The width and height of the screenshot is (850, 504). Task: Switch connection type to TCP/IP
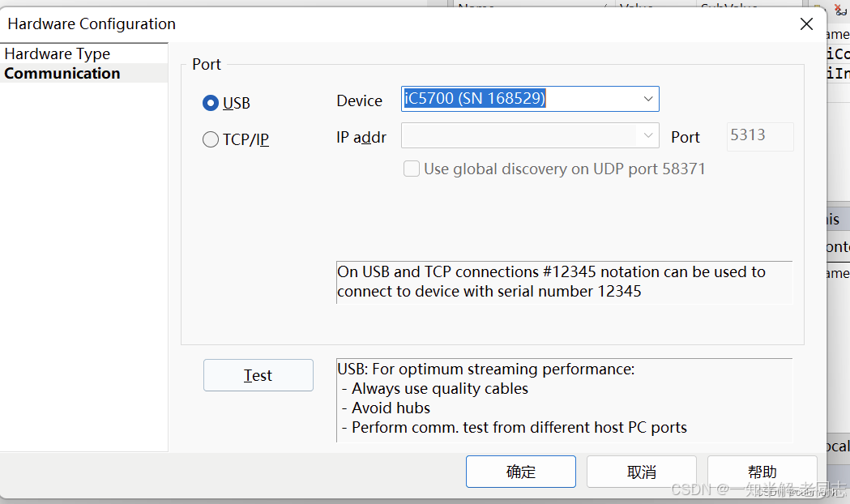coord(211,139)
